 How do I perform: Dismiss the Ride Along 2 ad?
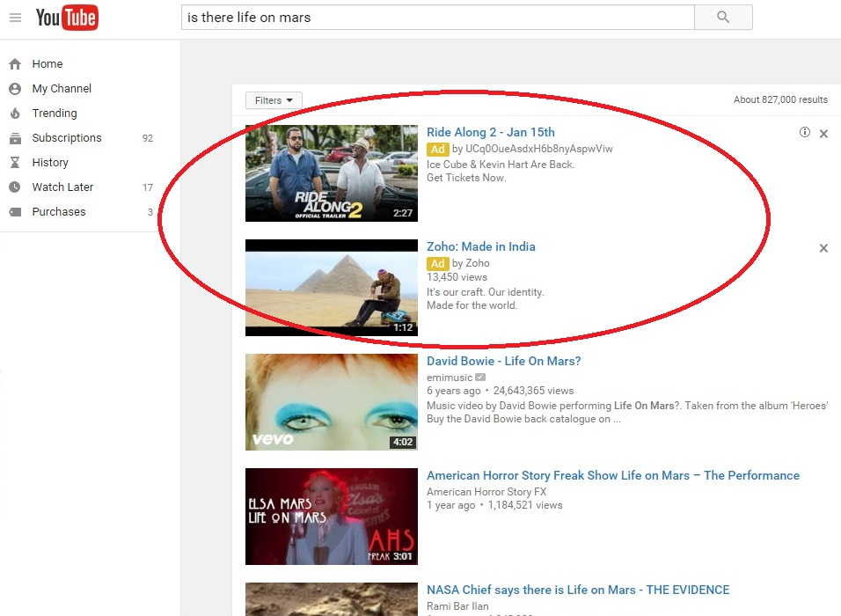[x=823, y=134]
